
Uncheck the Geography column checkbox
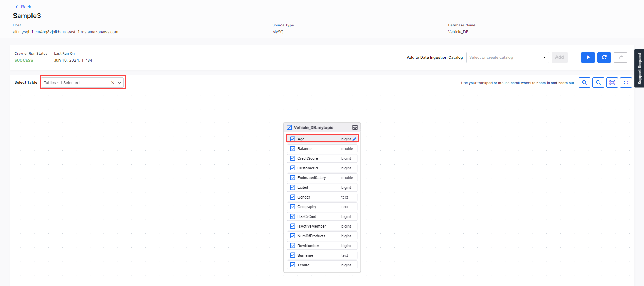(x=293, y=207)
